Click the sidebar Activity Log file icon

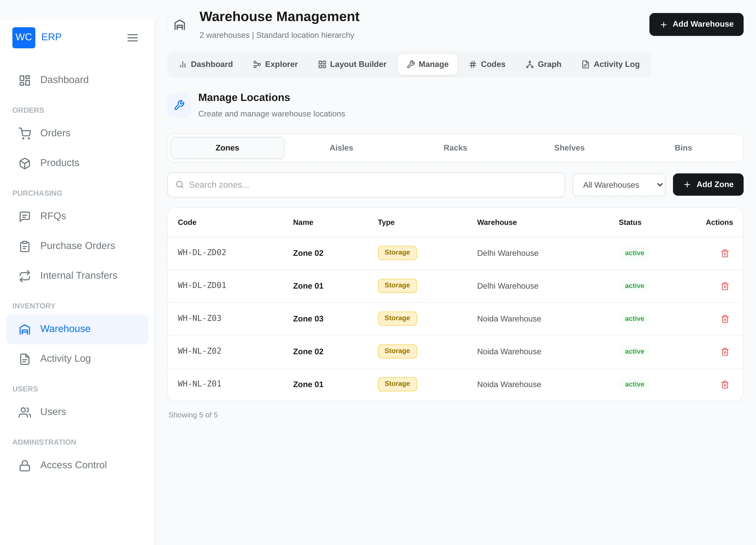[25, 359]
